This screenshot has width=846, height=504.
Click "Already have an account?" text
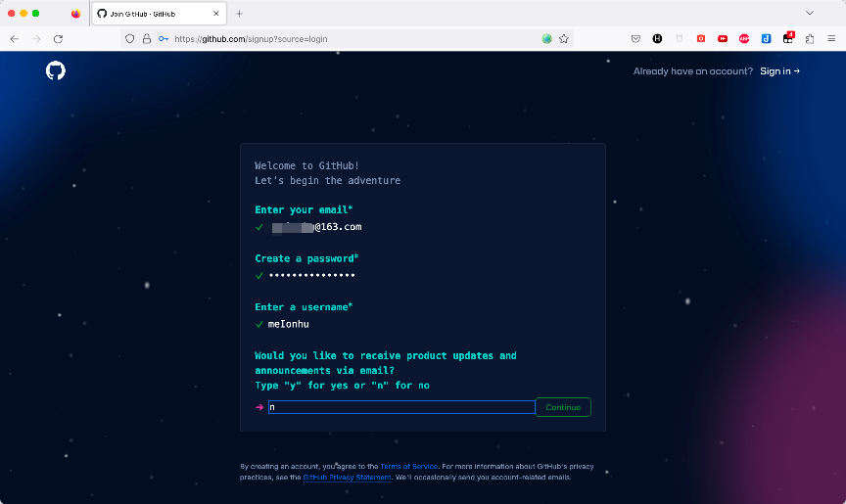coord(693,71)
